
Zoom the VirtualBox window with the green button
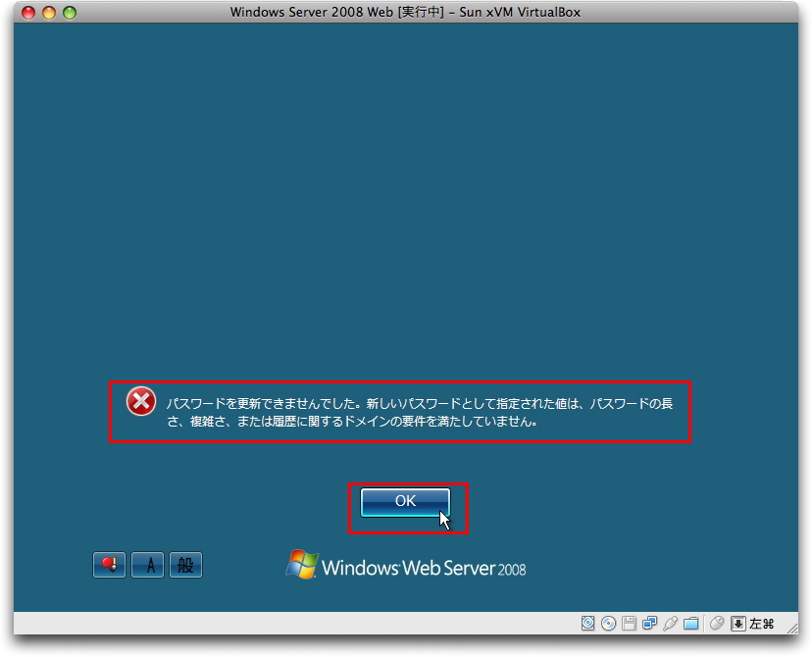tap(70, 13)
